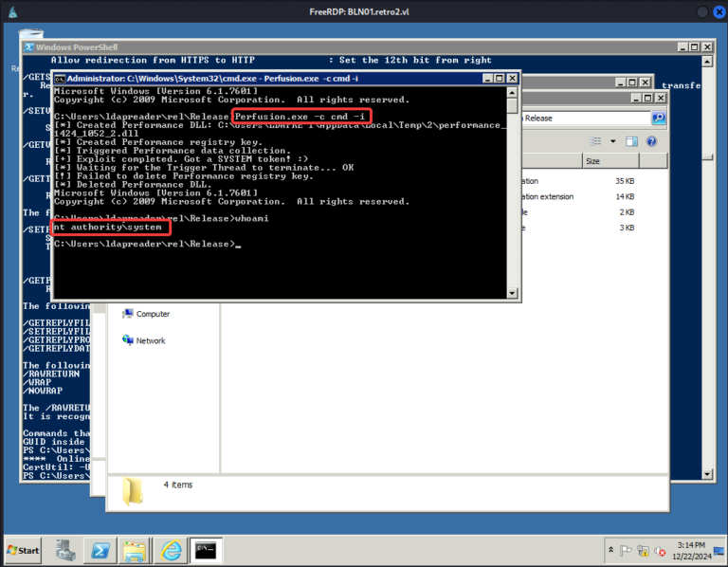Viewport: 728px width, 567px height.
Task: Open the network tray icon
Action: pyautogui.click(x=643, y=551)
